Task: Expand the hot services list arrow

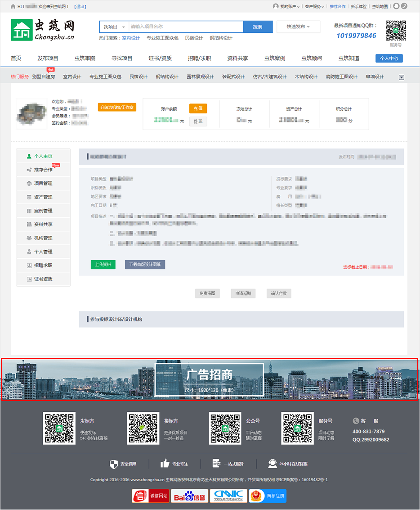Action: (402, 77)
